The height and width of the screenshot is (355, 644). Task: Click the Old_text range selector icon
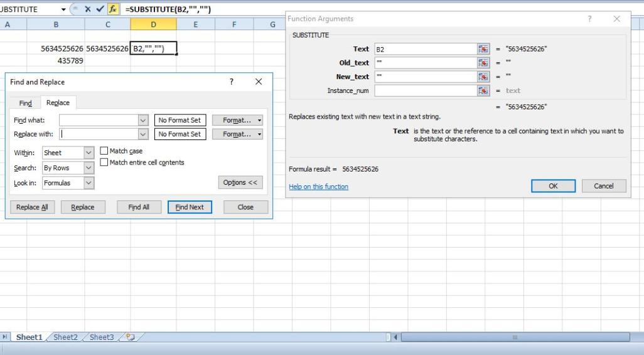pyautogui.click(x=483, y=63)
